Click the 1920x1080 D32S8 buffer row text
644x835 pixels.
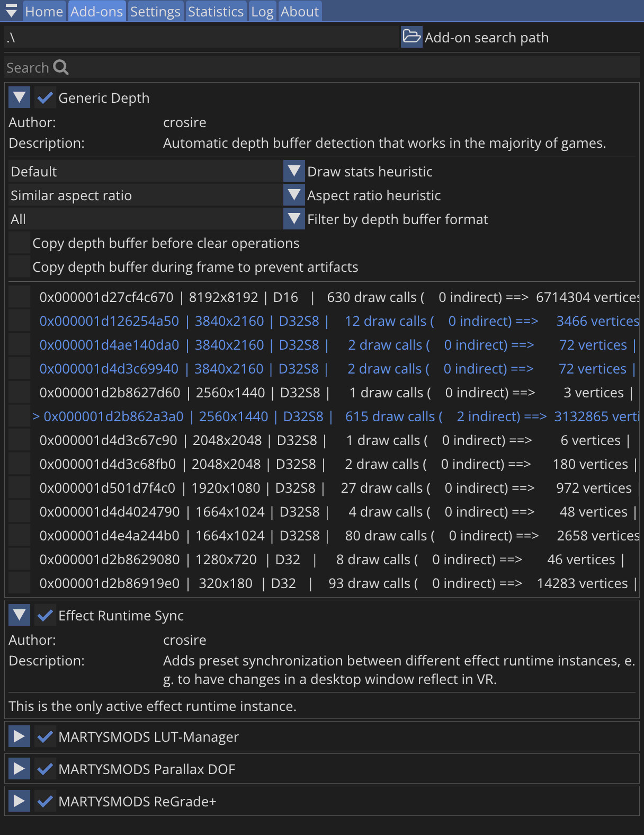click(x=339, y=487)
